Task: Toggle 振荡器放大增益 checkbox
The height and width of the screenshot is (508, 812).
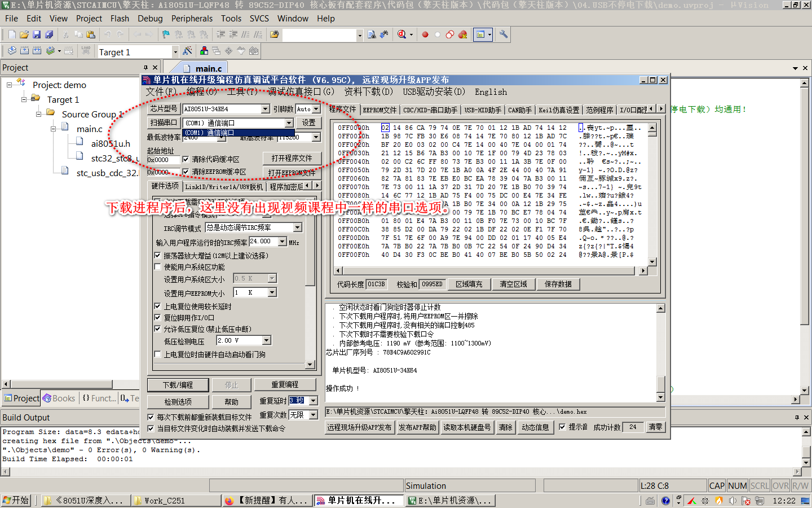Action: click(x=158, y=255)
